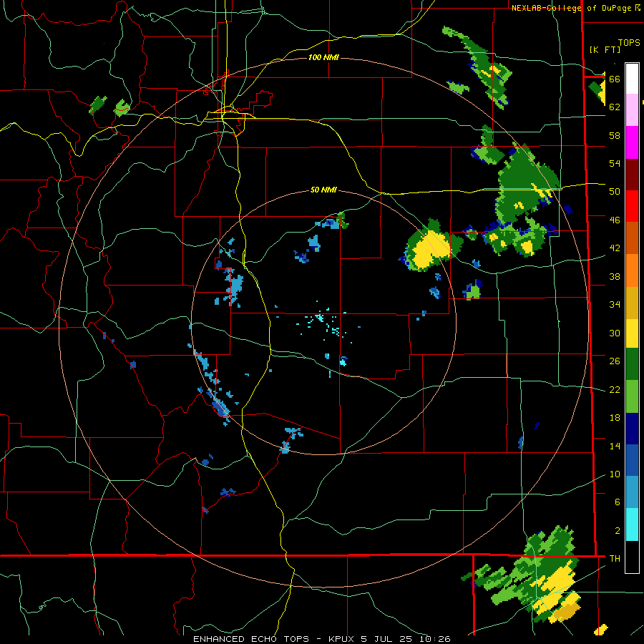Click the legend value '26'
The width and height of the screenshot is (644, 644).
tap(615, 361)
